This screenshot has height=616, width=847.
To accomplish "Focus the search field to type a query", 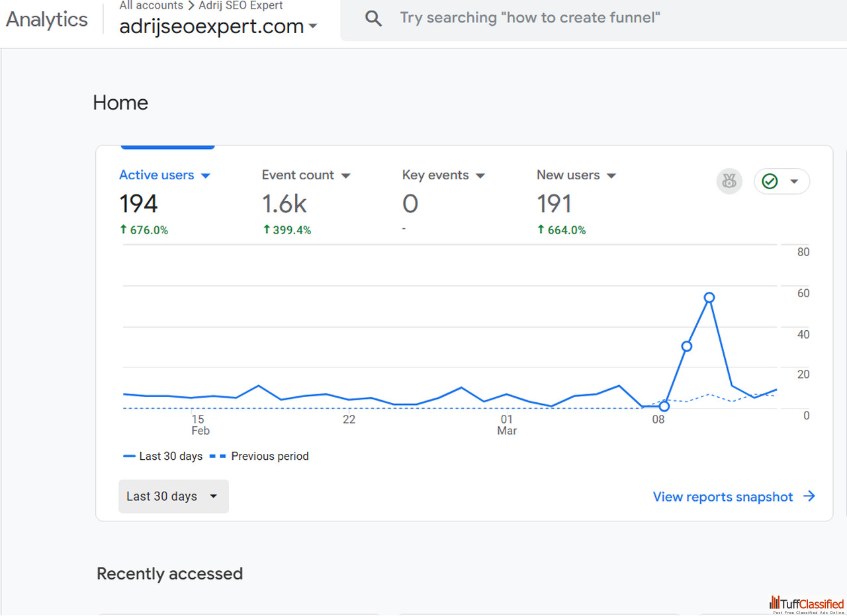I will click(529, 19).
